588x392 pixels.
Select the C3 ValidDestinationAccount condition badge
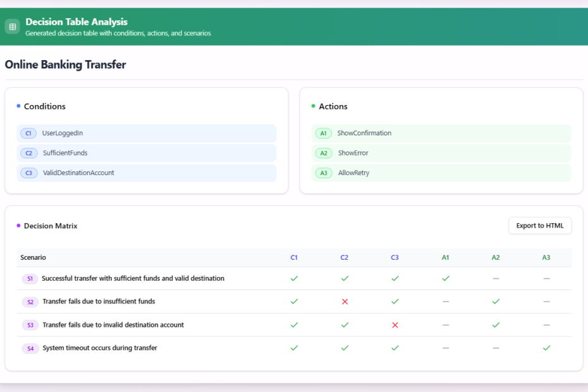tap(28, 173)
